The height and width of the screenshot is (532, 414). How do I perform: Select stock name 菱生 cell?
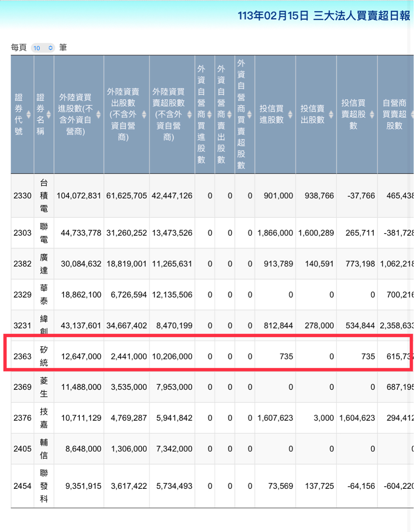pos(44,387)
